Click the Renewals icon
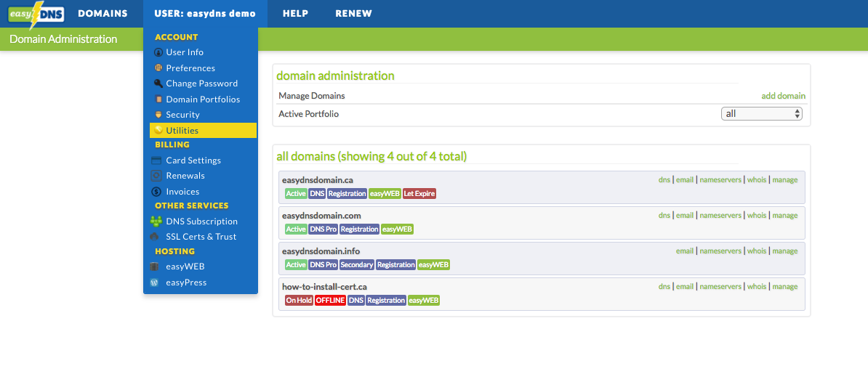This screenshot has height=366, width=868. 156,176
